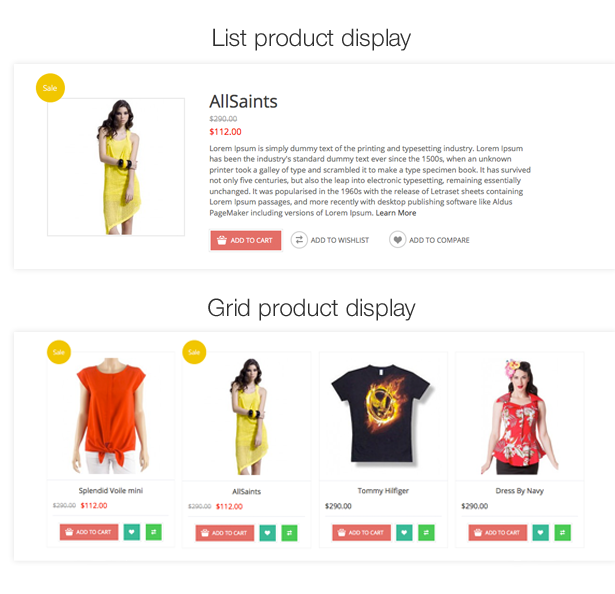Click the compare icon under Dress By Navy
The height and width of the screenshot is (594, 615).
click(x=562, y=532)
